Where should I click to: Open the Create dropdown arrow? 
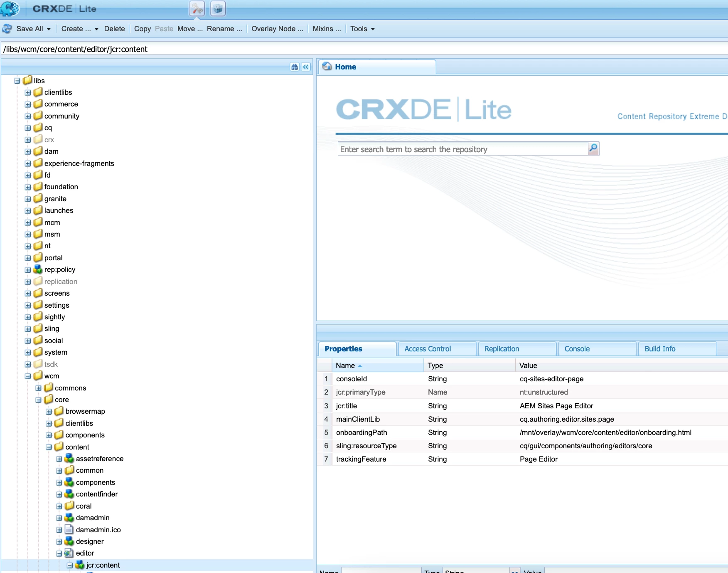96,29
